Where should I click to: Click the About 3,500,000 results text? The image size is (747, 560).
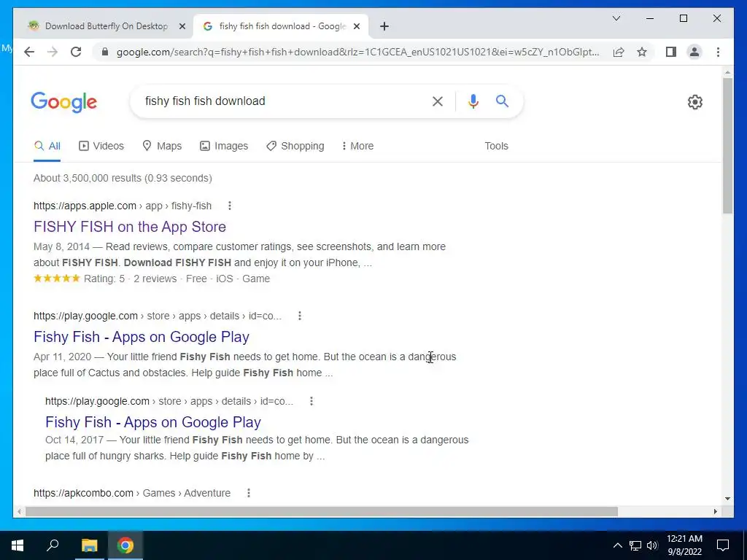[123, 178]
